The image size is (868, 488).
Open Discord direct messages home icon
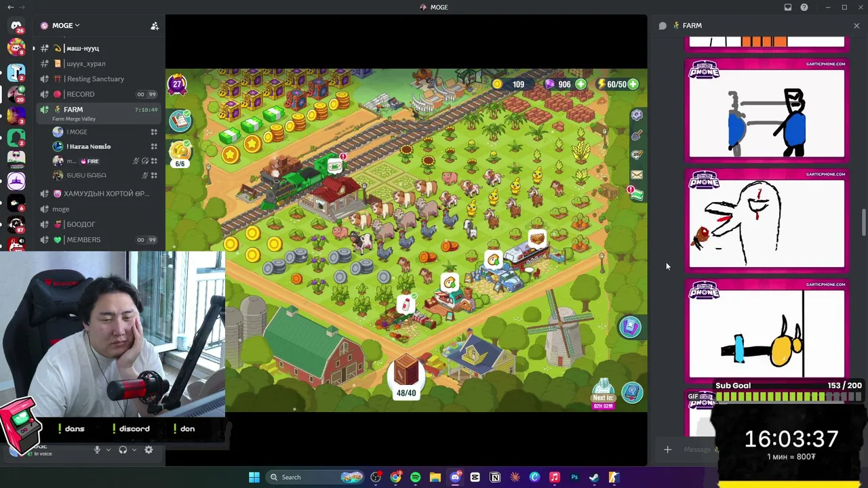click(x=16, y=26)
